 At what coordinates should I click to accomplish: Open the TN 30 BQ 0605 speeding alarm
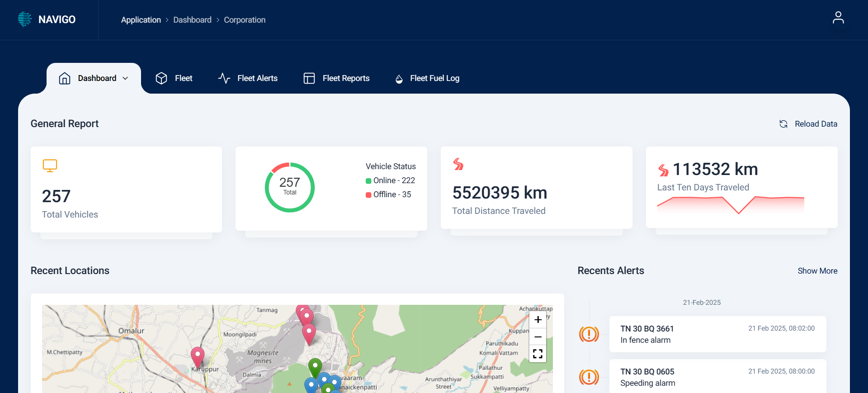(717, 377)
